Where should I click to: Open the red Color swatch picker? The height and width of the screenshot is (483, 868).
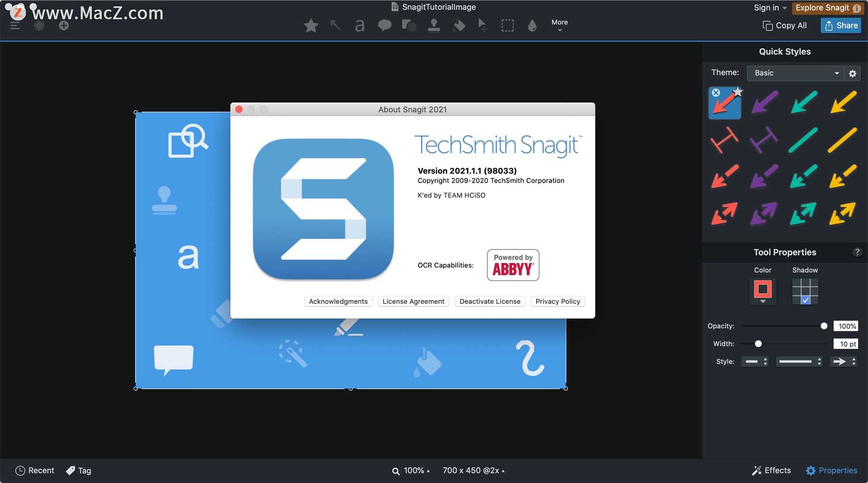click(763, 291)
